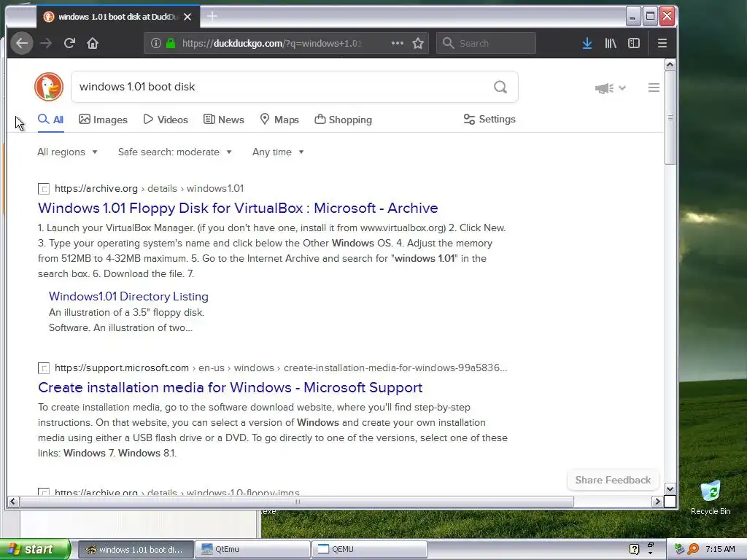Open Recycle Bin on desktop
The width and height of the screenshot is (747, 560).
[711, 497]
